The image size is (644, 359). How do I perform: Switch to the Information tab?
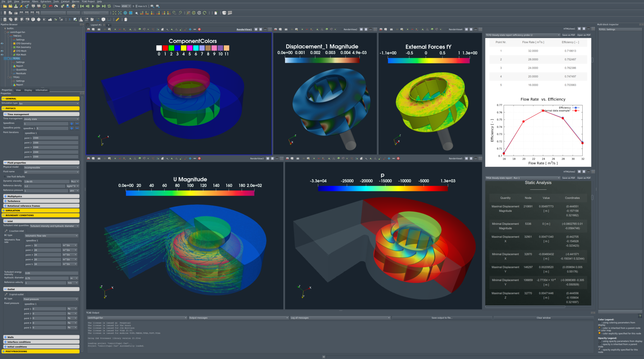pyautogui.click(x=42, y=90)
